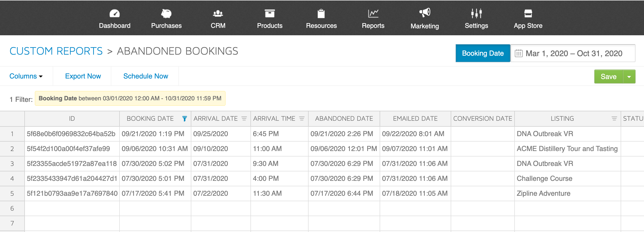The width and height of the screenshot is (644, 232).
Task: Select booking date 09/06/2020 10:31 AM cell
Action: coord(155,149)
